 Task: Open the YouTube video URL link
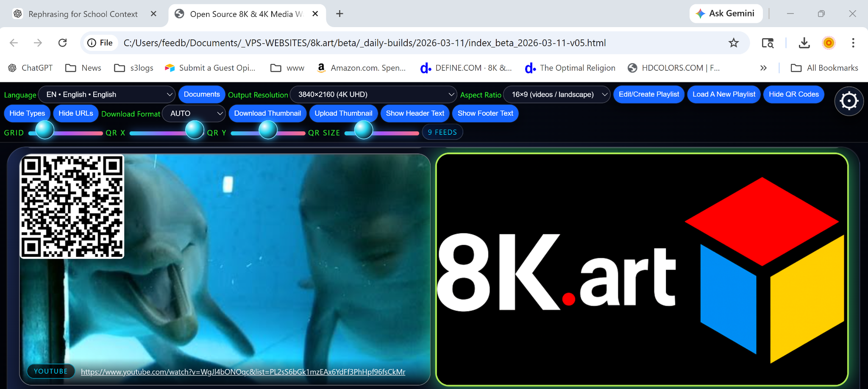click(243, 372)
